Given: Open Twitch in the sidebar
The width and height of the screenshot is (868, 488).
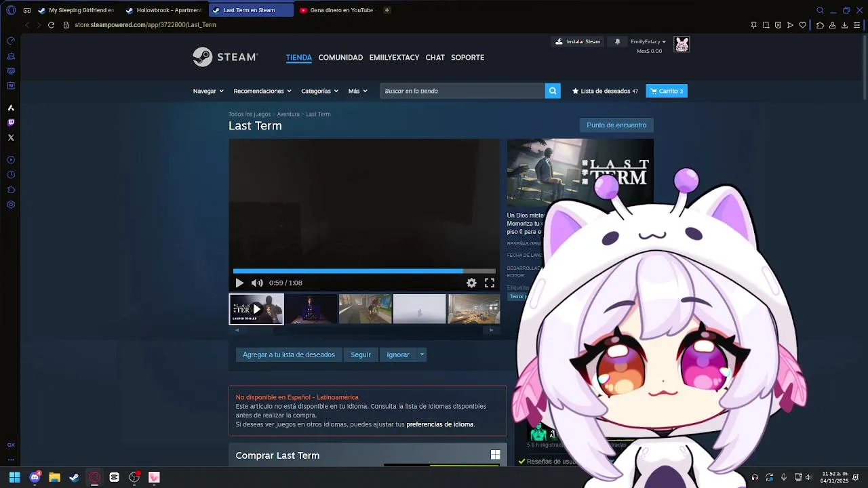Looking at the screenshot, I should (x=11, y=123).
